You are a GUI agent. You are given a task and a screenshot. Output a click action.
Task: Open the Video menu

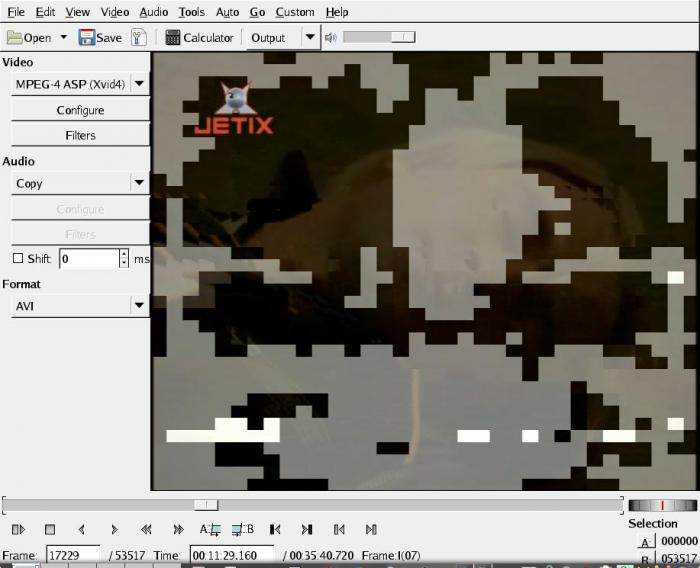pyautogui.click(x=115, y=12)
